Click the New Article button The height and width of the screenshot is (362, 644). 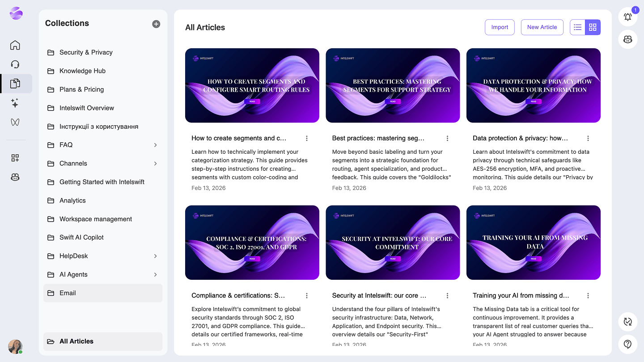click(x=542, y=27)
